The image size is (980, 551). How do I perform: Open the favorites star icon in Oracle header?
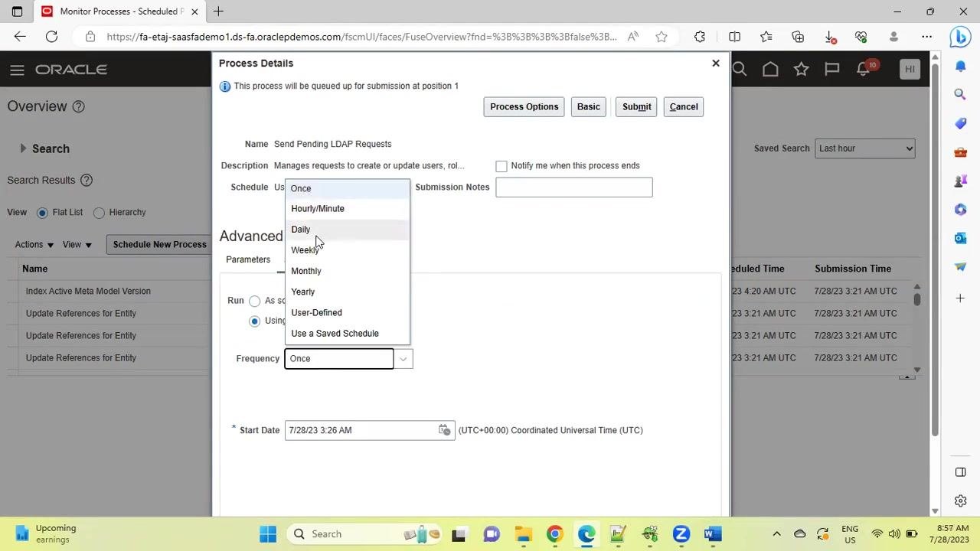point(801,70)
